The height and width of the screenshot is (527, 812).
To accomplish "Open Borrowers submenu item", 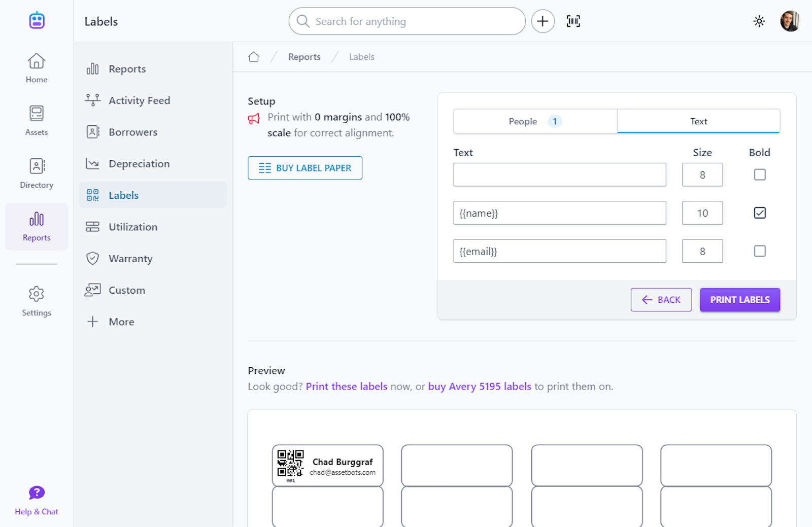I will (153, 132).
